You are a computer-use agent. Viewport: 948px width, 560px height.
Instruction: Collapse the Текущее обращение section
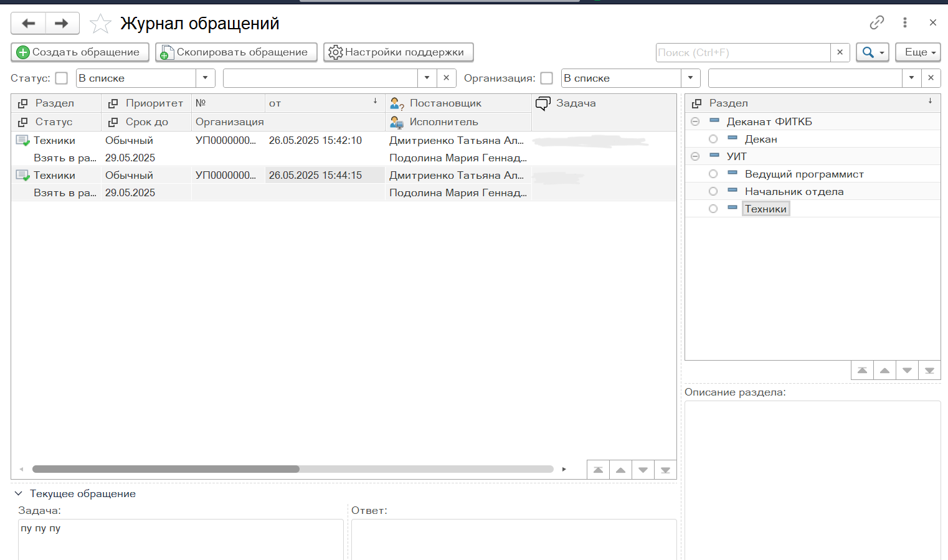point(19,493)
